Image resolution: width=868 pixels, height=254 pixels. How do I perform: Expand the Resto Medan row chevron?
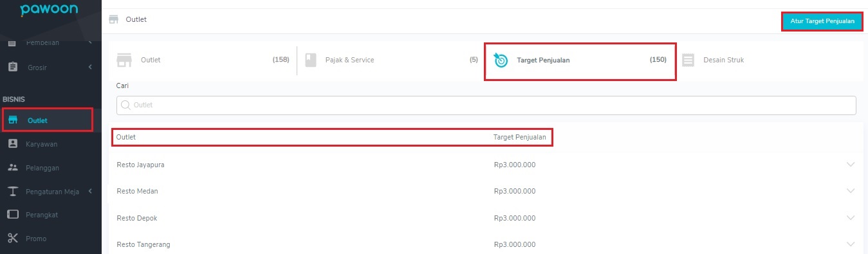851,191
